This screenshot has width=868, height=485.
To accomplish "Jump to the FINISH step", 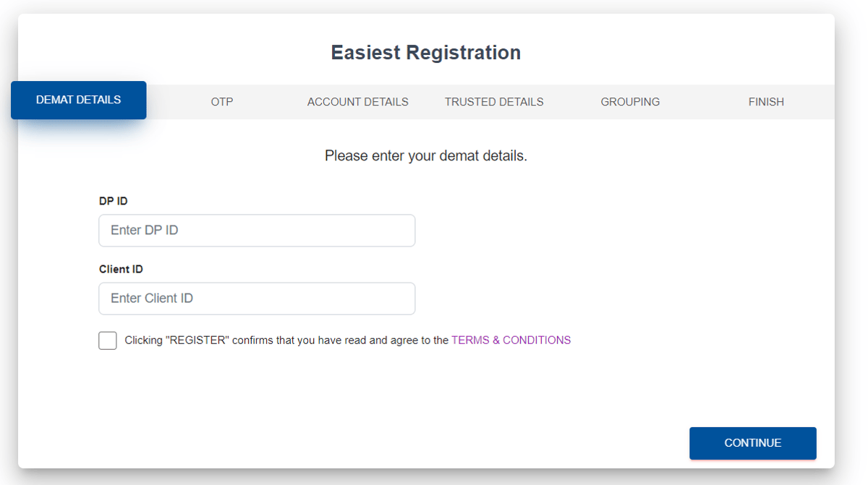I will click(x=766, y=101).
